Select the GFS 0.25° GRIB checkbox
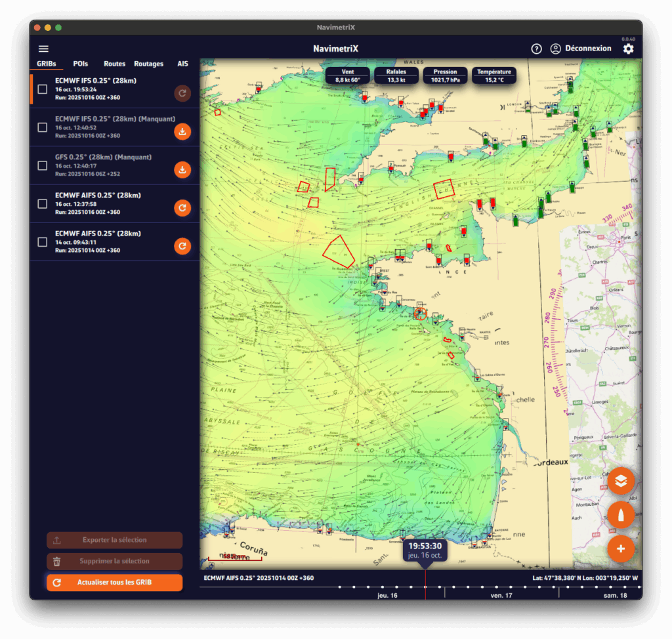 click(43, 165)
